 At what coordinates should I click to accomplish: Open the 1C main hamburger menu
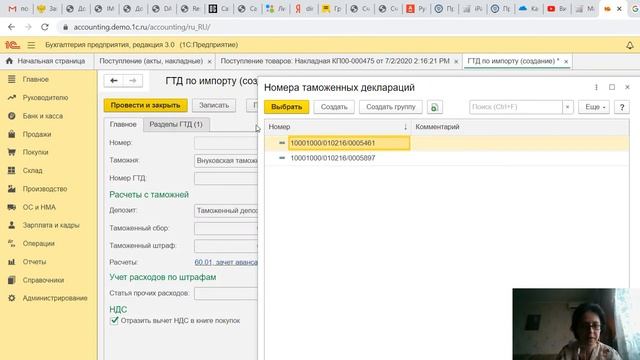[31, 45]
